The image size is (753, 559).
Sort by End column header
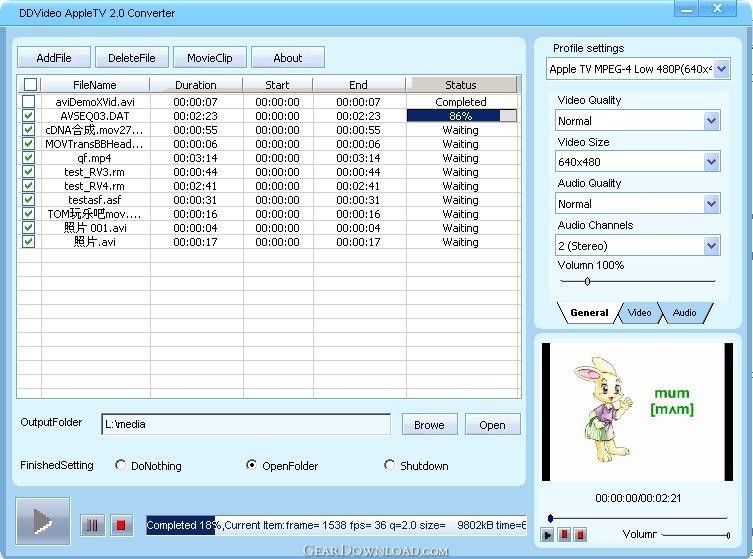coord(359,85)
